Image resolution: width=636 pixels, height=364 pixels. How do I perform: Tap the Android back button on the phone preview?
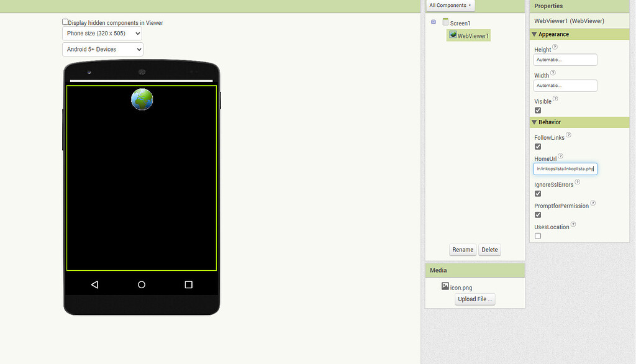[94, 284]
